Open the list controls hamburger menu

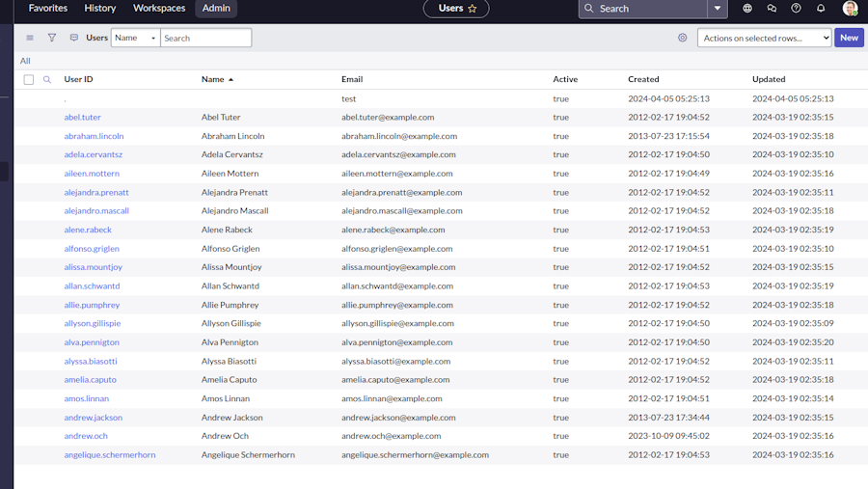[x=30, y=38]
